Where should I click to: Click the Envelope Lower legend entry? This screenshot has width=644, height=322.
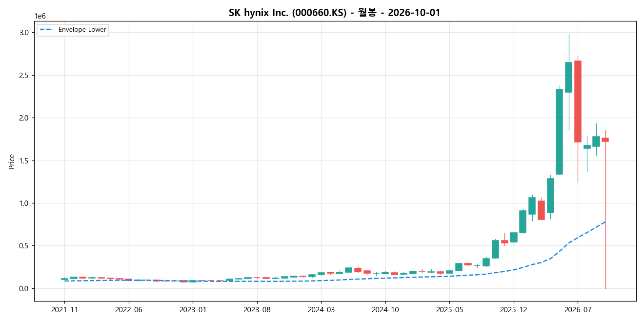[x=73, y=30]
